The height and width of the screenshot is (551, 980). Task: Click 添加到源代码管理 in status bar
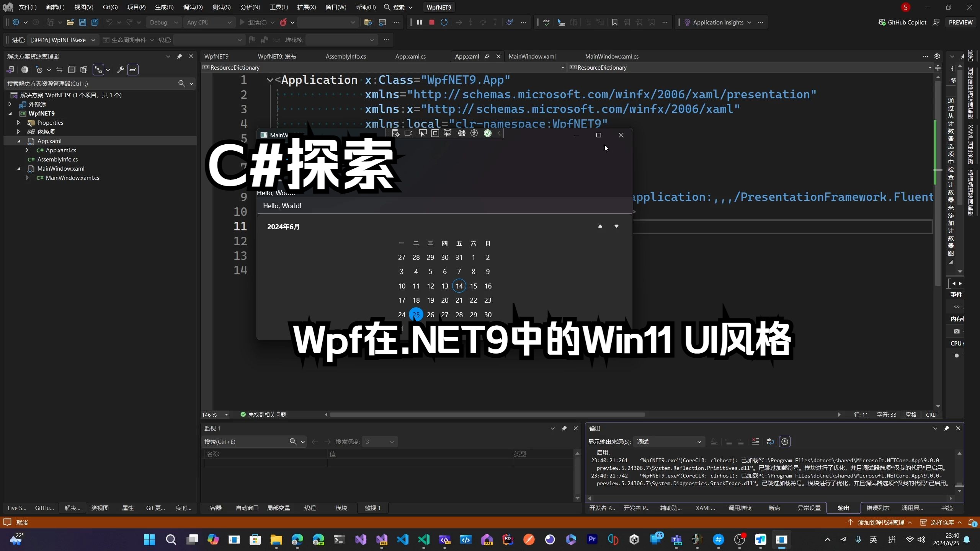pyautogui.click(x=880, y=522)
